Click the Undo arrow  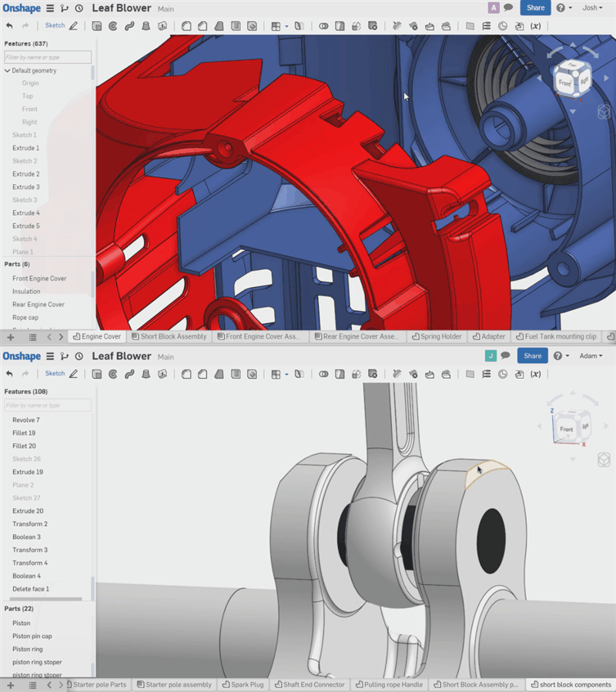(9, 25)
